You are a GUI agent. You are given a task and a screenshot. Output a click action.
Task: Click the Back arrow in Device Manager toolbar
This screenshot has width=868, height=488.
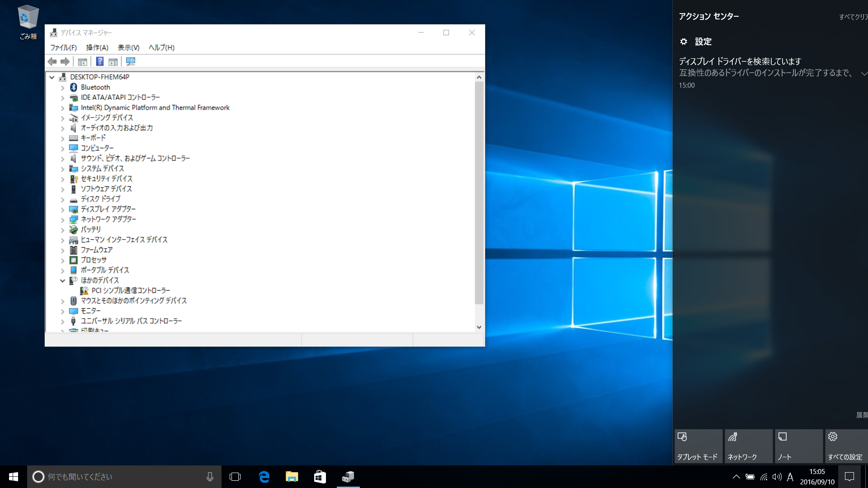point(52,61)
